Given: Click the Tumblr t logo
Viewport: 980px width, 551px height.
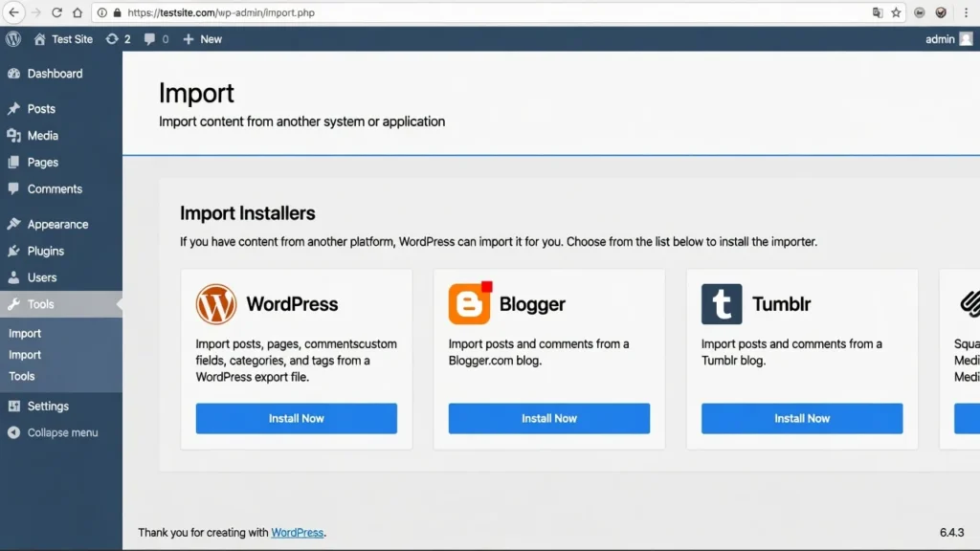Looking at the screenshot, I should point(722,304).
